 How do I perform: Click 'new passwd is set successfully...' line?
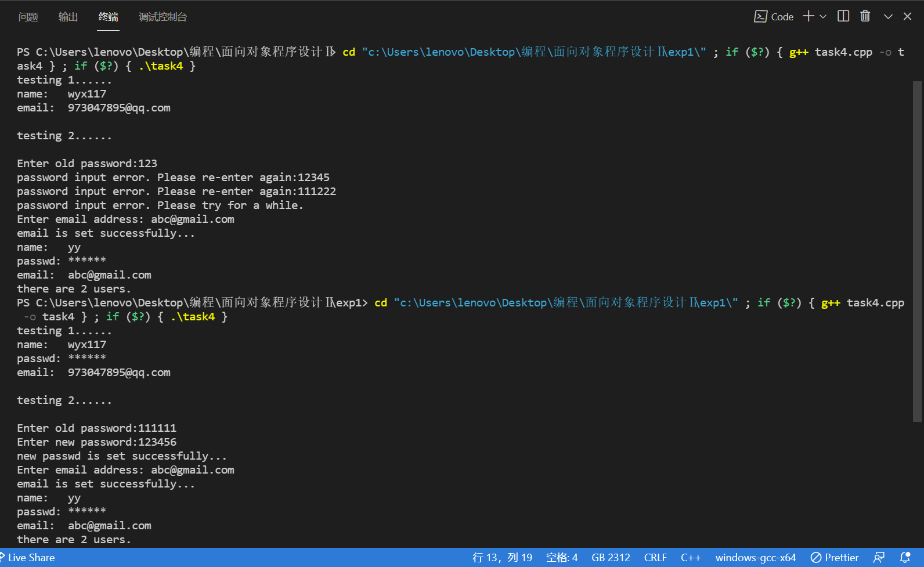[x=122, y=456]
